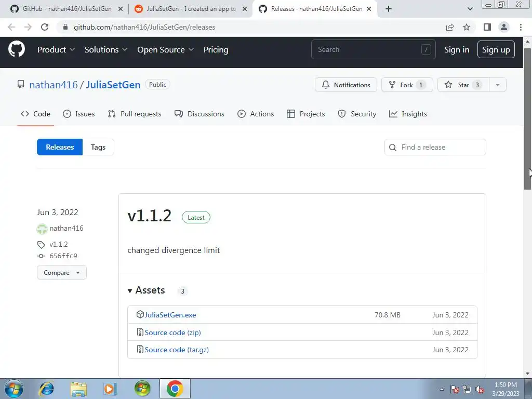The height and width of the screenshot is (399, 532).
Task: Click the share page icon in address bar
Action: click(450, 27)
